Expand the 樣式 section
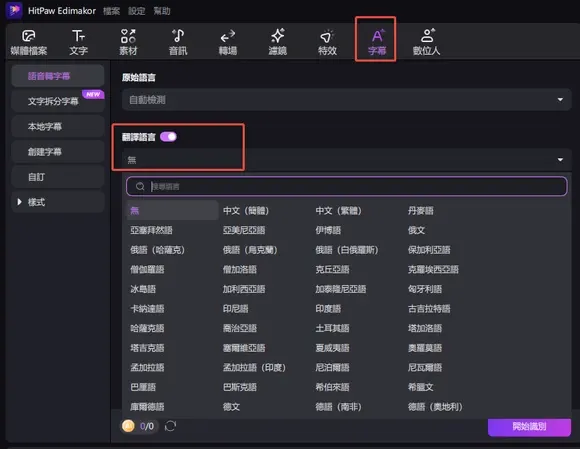 [58, 202]
